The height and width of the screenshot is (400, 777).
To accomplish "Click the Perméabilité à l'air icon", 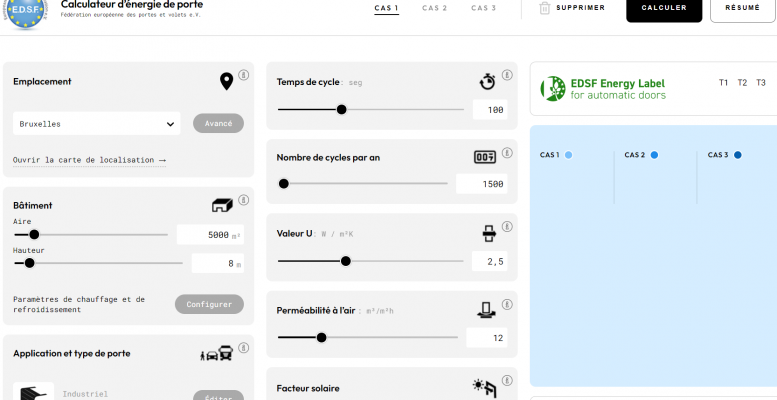I will pyautogui.click(x=487, y=310).
